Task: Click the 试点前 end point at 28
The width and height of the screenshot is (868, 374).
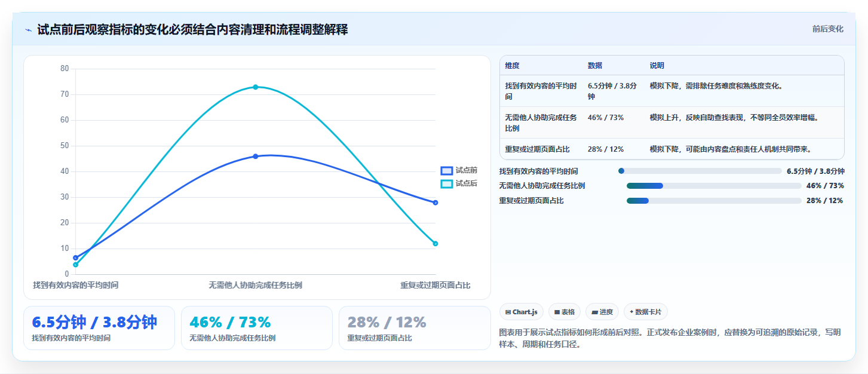Action: (x=435, y=203)
